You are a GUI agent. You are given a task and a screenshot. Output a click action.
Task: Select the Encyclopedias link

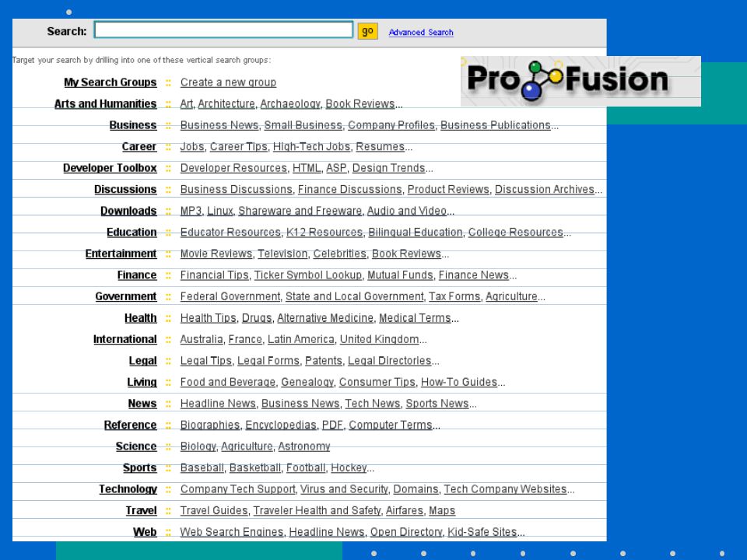click(281, 425)
